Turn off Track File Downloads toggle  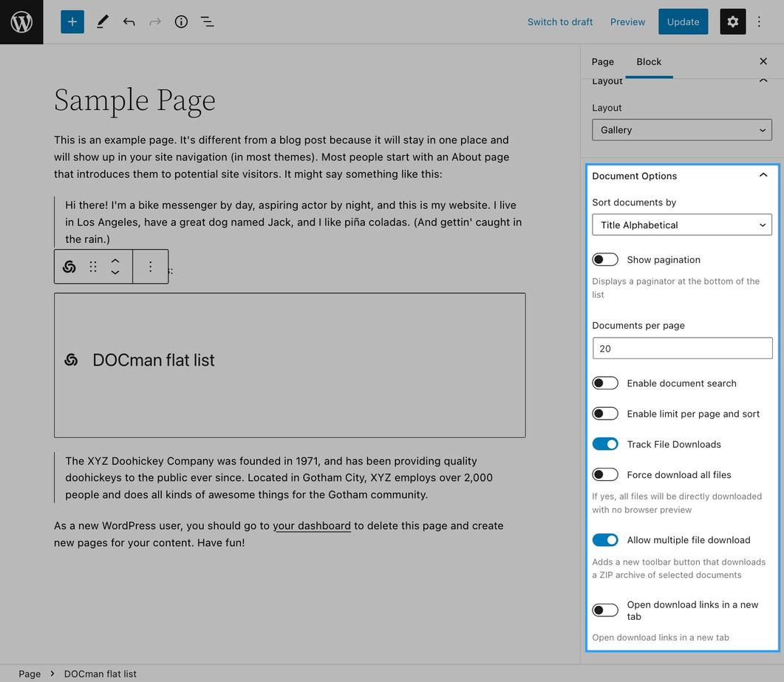(605, 444)
